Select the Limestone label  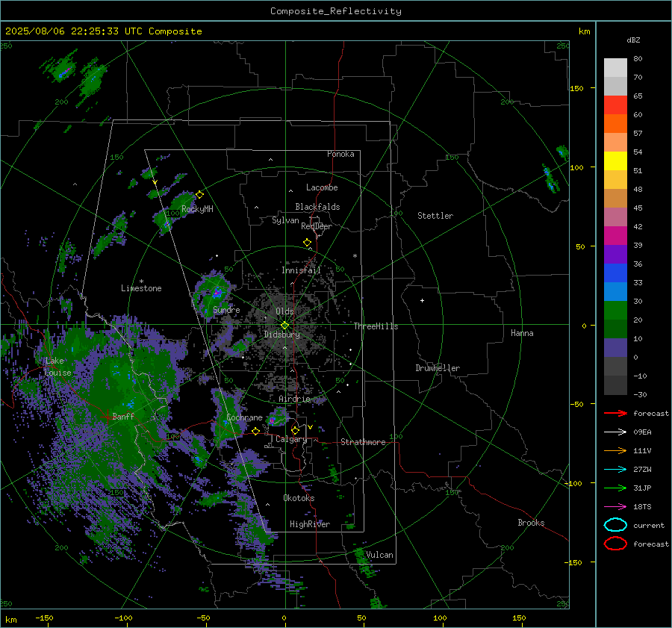coord(141,288)
